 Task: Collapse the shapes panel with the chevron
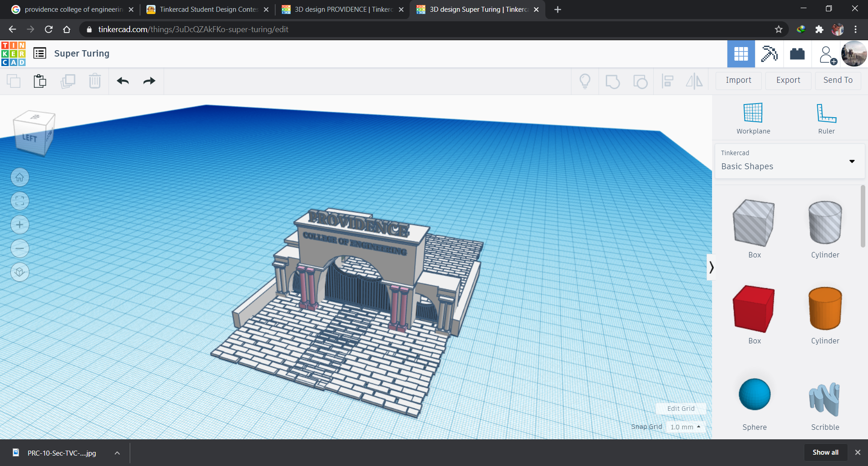[x=711, y=267]
